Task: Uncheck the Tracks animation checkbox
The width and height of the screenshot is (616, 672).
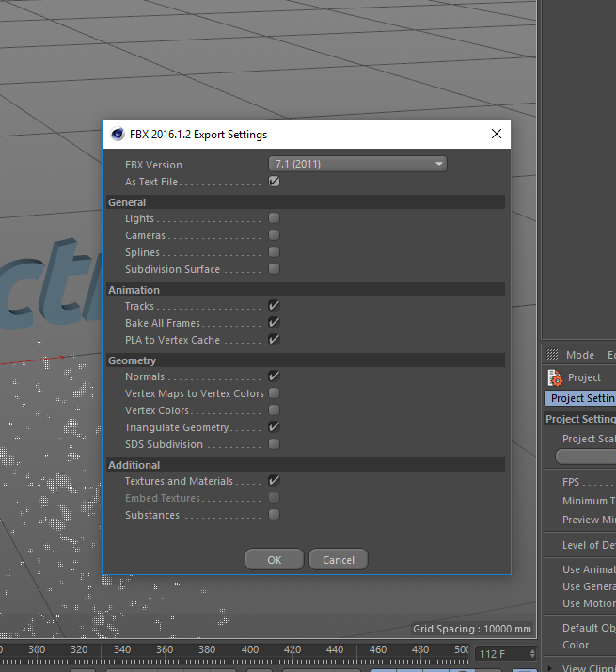Action: click(275, 306)
